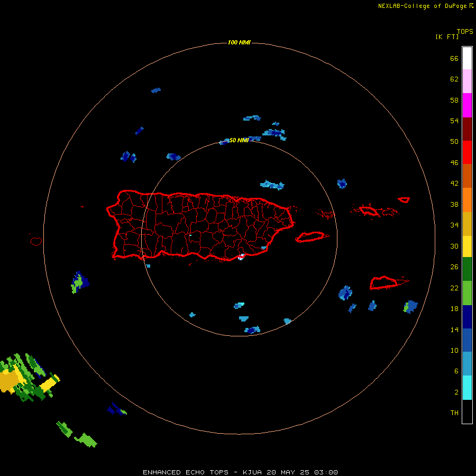The height and width of the screenshot is (476, 476).
Task: Click the '50' scale value in the legend
Action: pyautogui.click(x=454, y=141)
